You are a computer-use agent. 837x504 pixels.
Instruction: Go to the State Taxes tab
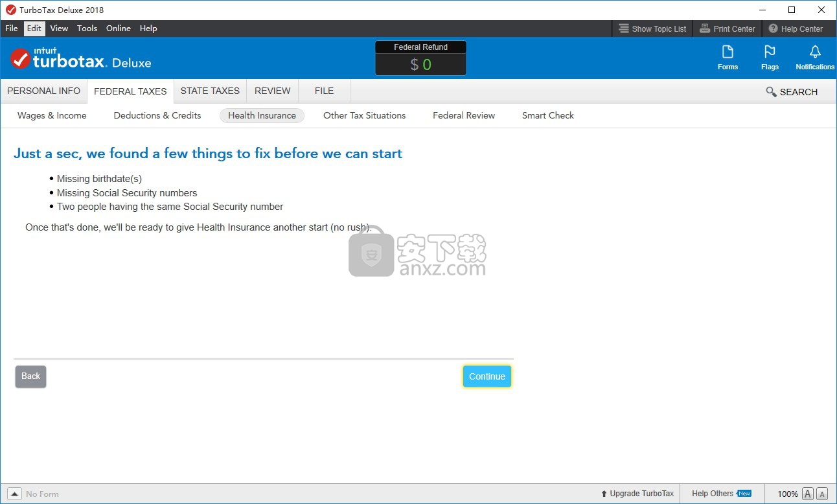tap(210, 91)
